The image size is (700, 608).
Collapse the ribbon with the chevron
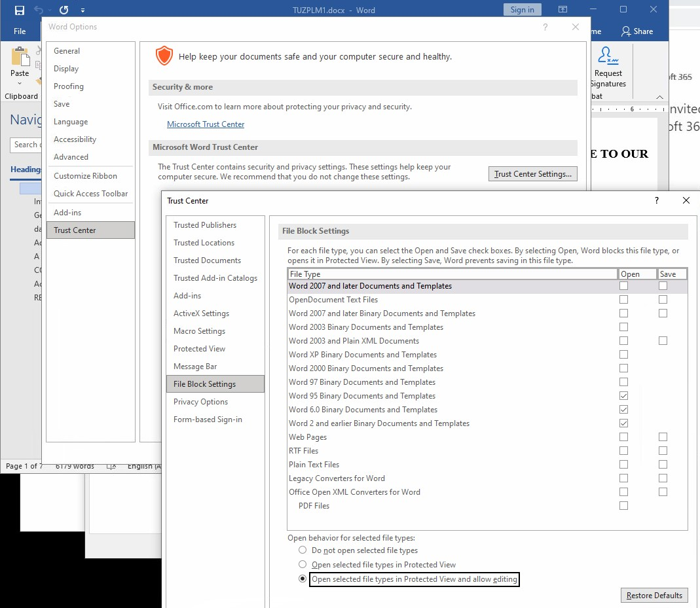click(659, 98)
